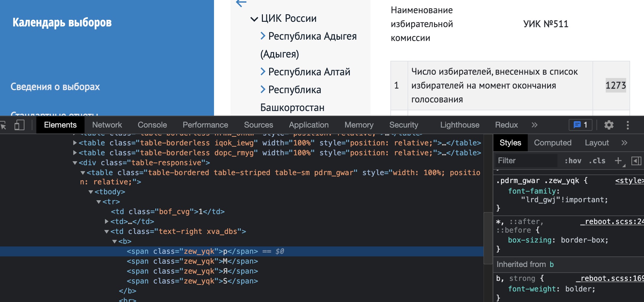This screenshot has height=302, width=644.
Task: Click the inspect element picker icon
Action: point(3,125)
